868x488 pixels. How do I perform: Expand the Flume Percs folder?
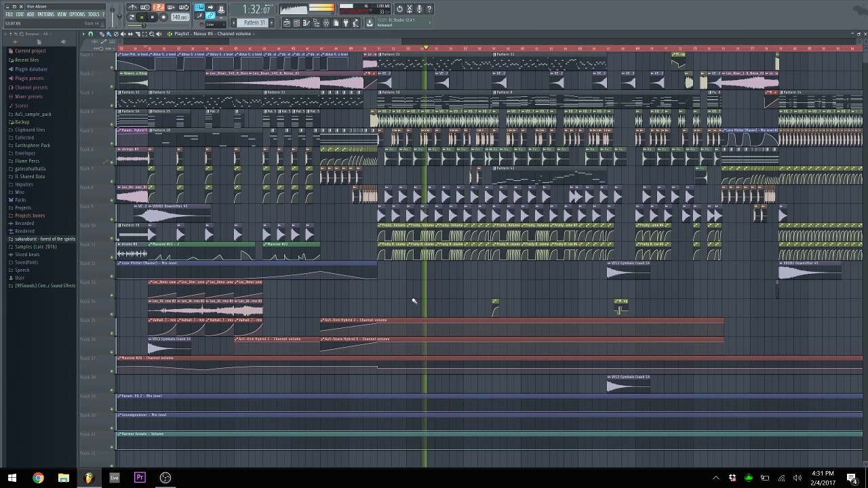pos(26,161)
